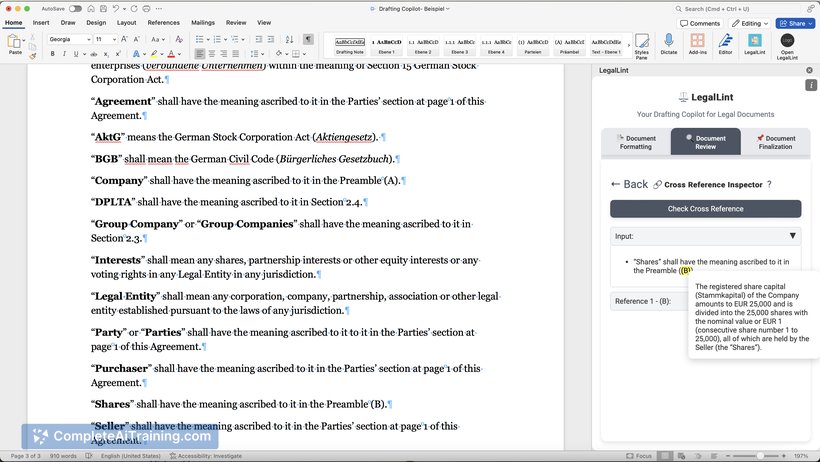This screenshot has height=462, width=820.
Task: Start Dictate with microphone
Action: click(x=668, y=44)
